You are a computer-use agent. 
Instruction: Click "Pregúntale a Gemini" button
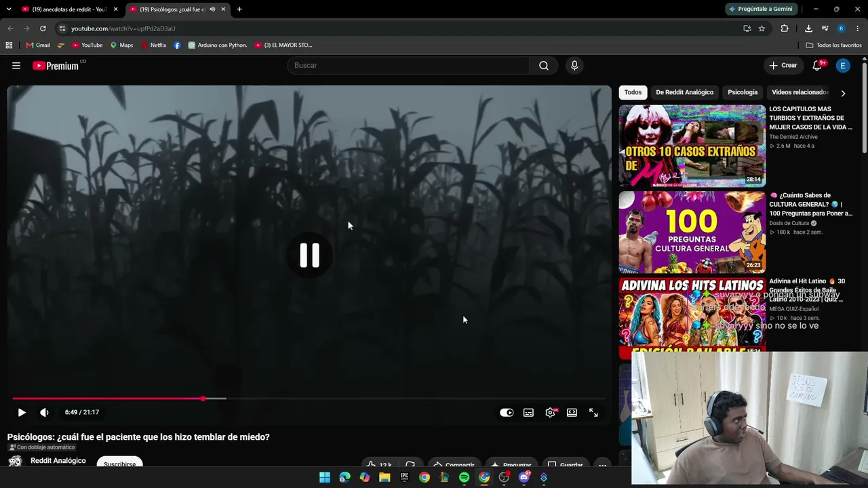click(762, 9)
